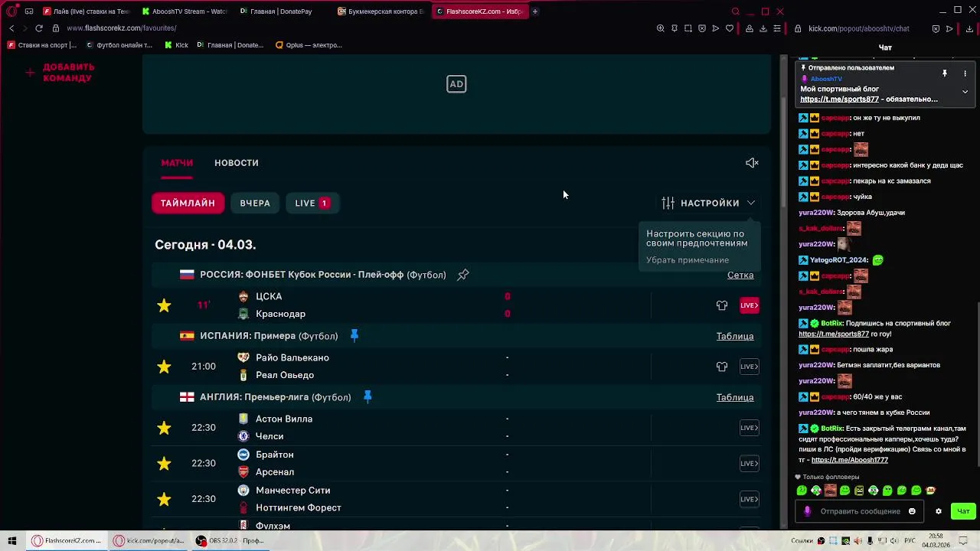This screenshot has width=980, height=551.
Task: Open a new browser tab with plus
Action: [534, 11]
